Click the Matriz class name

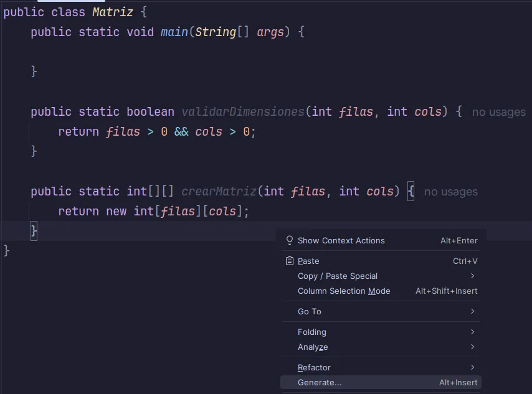click(x=113, y=12)
